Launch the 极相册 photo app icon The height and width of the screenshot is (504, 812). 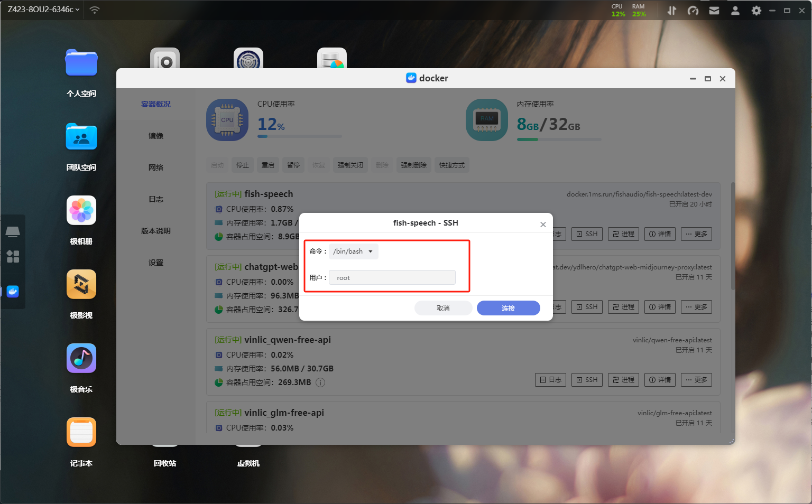(81, 210)
